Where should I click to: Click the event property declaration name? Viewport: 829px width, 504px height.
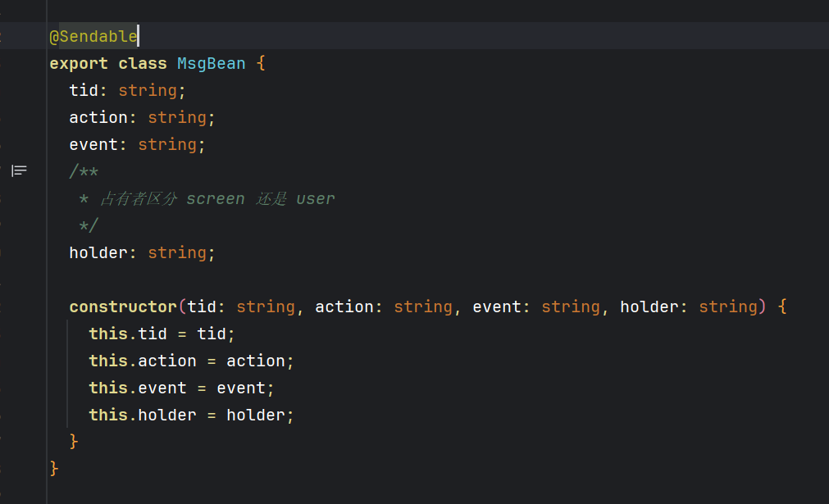[93, 144]
